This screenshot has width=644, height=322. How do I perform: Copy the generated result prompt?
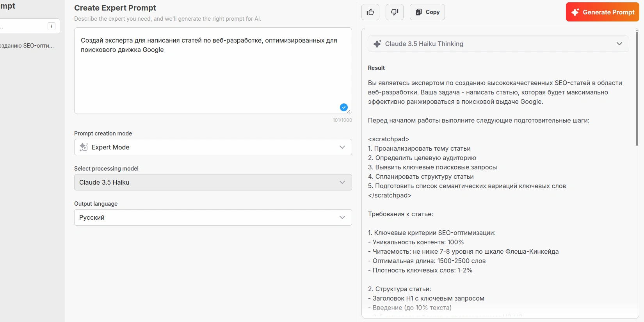427,12
